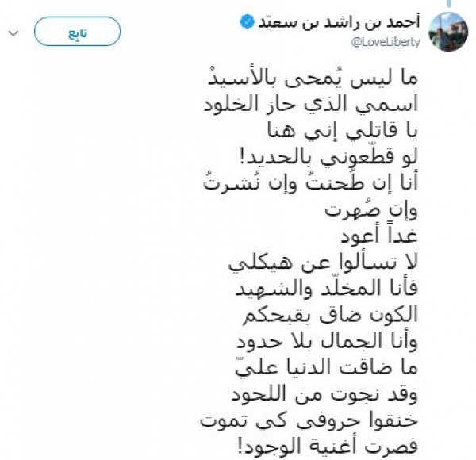The image size is (476, 460).
Task: Click the line الكون ضاق بقبحكم
Action: (x=330, y=314)
